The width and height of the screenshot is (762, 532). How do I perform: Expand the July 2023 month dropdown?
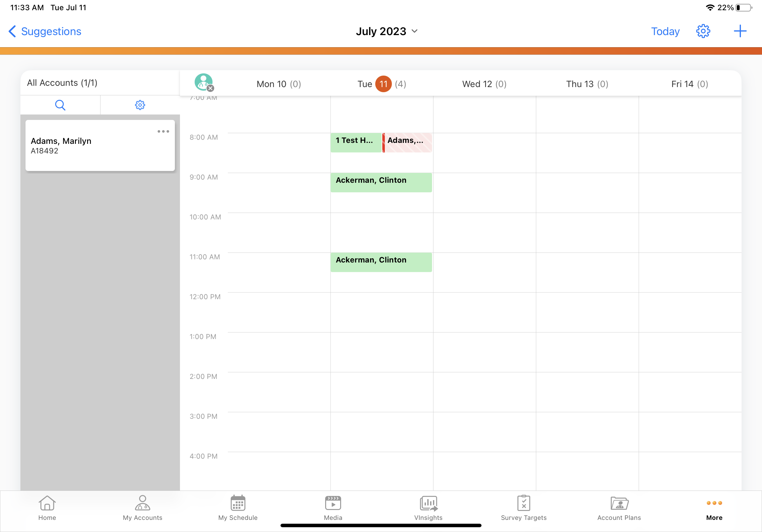pyautogui.click(x=386, y=31)
